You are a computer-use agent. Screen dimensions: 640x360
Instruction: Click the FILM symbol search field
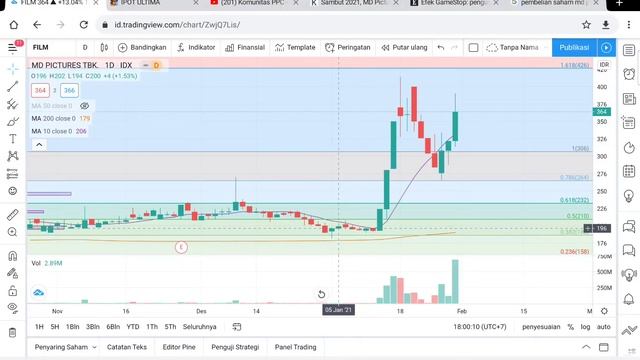click(x=52, y=48)
